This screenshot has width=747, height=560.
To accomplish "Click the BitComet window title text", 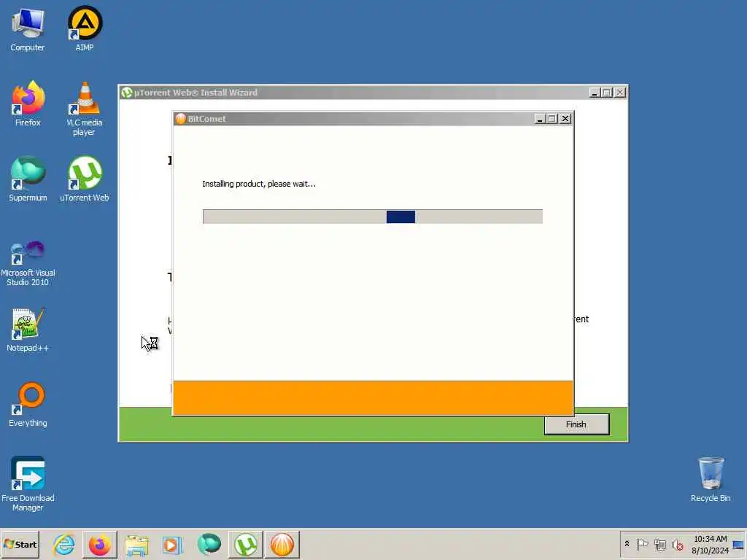I will click(x=206, y=119).
